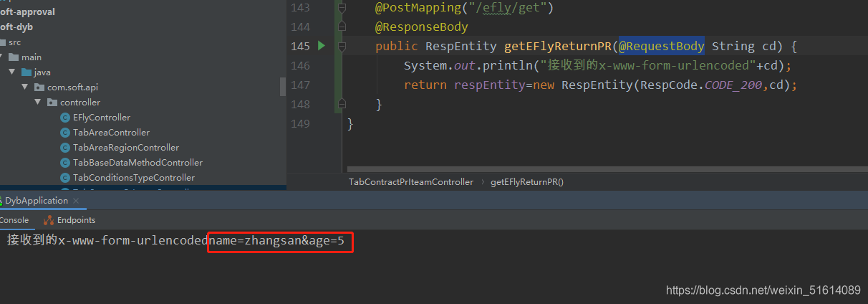
Task: Fold the method at line 145
Action: pos(342,46)
